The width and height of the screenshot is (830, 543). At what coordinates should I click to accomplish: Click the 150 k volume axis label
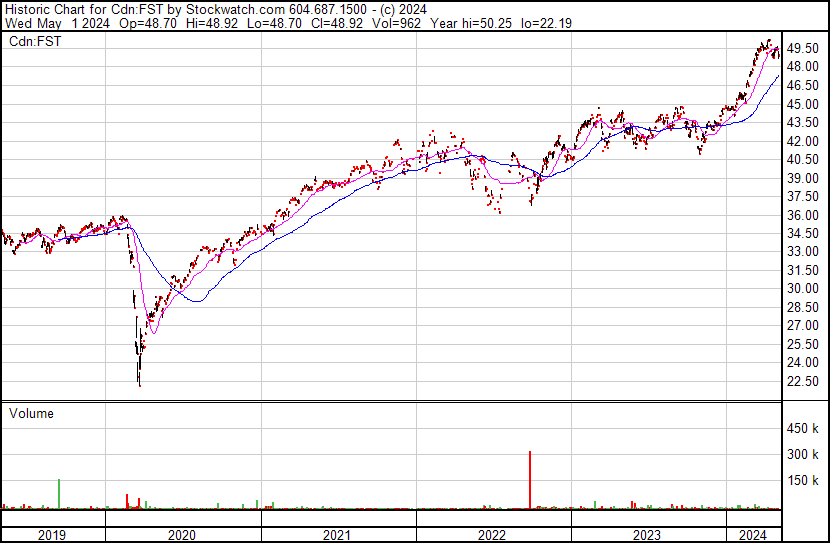tap(803, 480)
